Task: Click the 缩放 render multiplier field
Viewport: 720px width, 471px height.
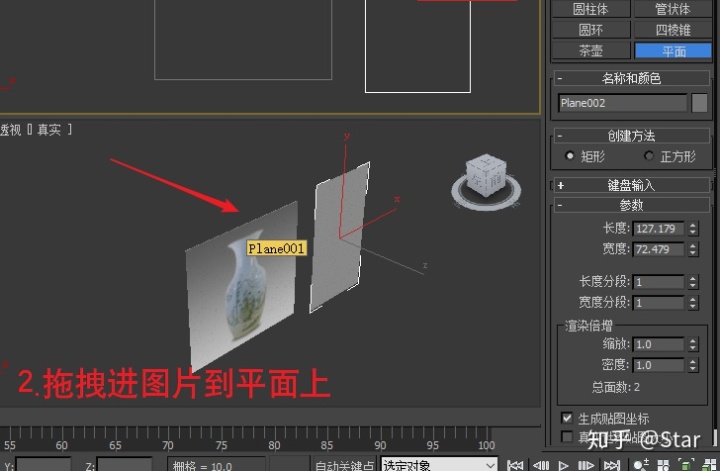Action: coord(658,344)
